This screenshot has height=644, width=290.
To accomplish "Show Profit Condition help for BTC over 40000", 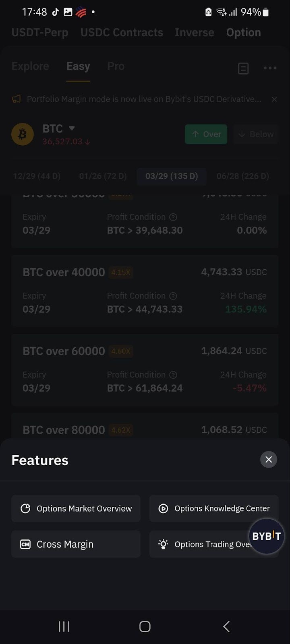I will (173, 296).
